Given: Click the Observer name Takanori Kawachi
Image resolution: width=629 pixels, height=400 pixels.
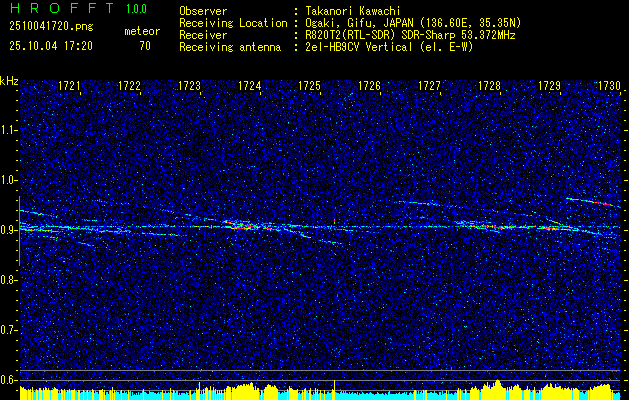Looking at the screenshot, I should click(x=353, y=11).
